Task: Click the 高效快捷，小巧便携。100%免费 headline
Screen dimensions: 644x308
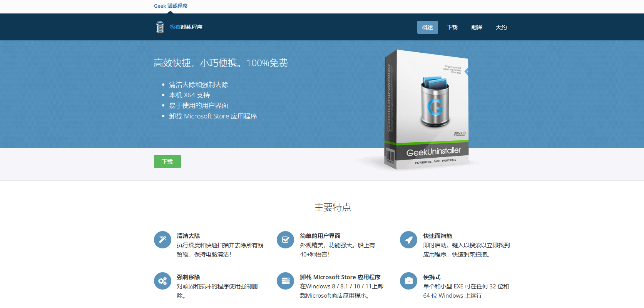Action: point(221,63)
